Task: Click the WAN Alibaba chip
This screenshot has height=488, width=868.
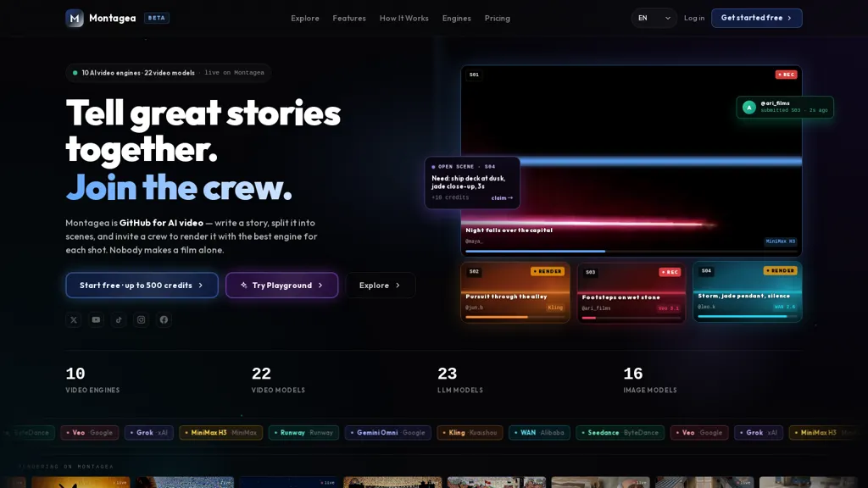Action: pos(539,433)
